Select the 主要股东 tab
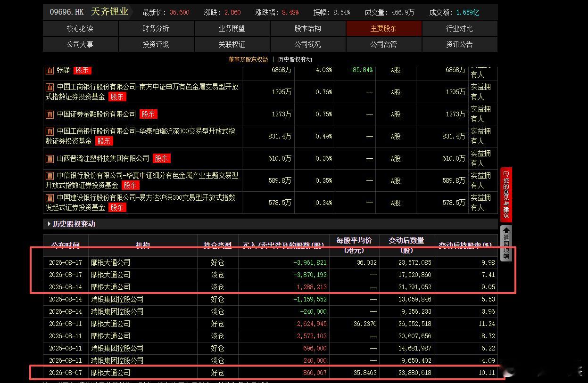588x383 pixels. pos(383,28)
